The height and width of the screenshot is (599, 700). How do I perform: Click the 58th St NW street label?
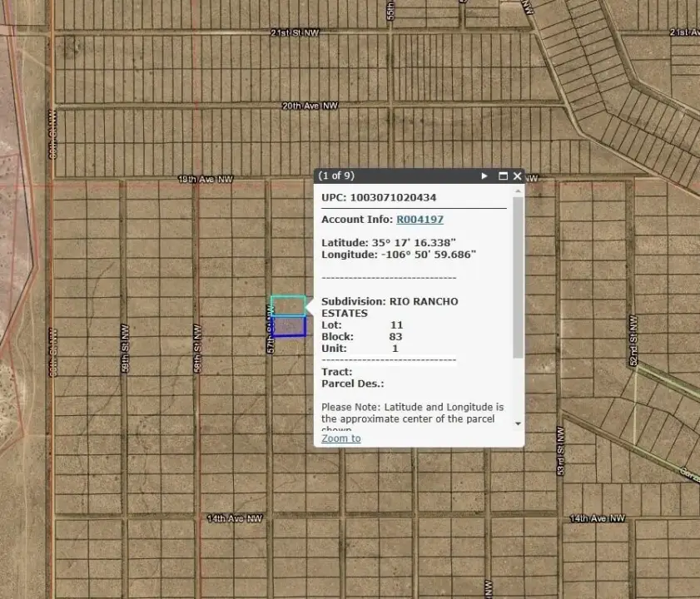click(x=198, y=356)
